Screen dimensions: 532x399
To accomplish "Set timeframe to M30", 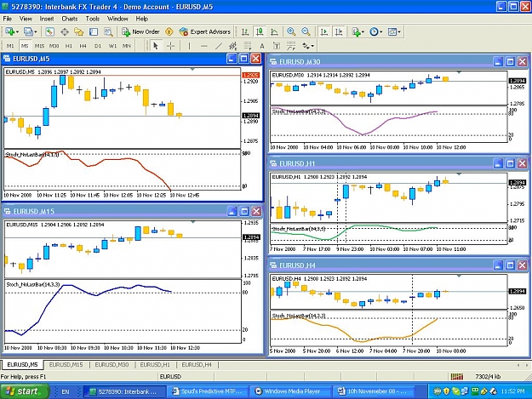I will (54, 46).
